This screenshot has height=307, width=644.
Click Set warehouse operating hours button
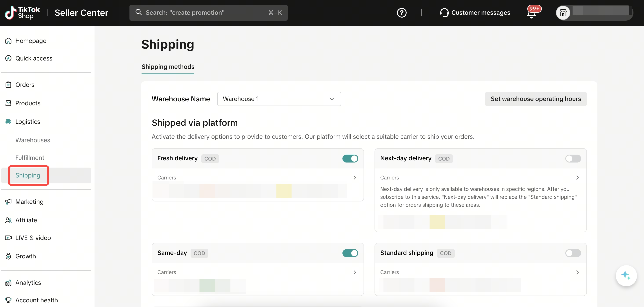535,99
